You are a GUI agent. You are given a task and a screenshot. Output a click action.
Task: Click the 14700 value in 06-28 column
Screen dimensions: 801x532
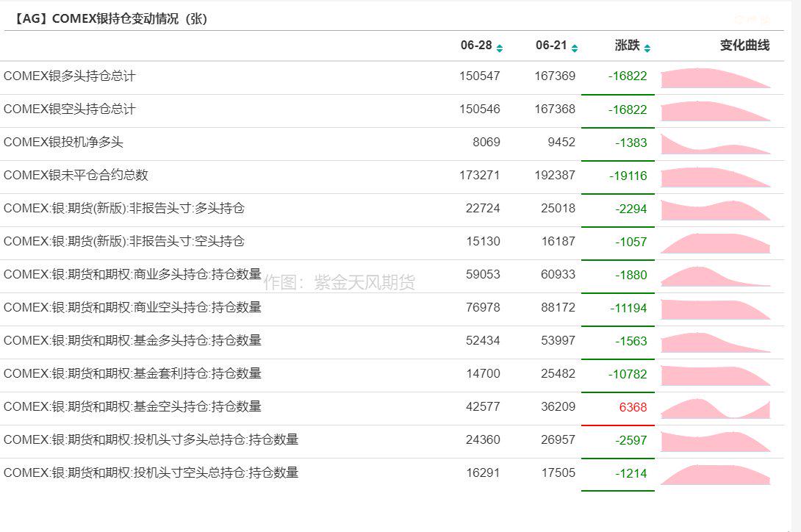pos(483,373)
